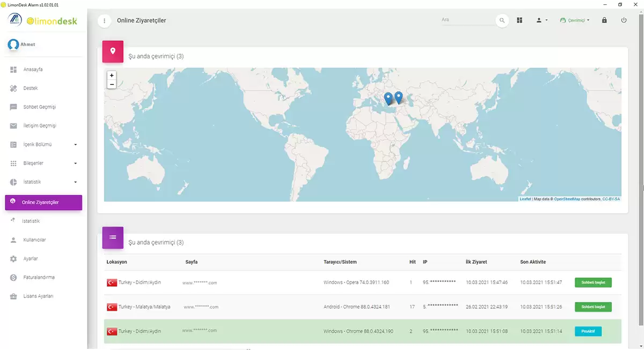Click the purple list card icon
Image resolution: width=644 pixels, height=350 pixels.
pos(113,237)
